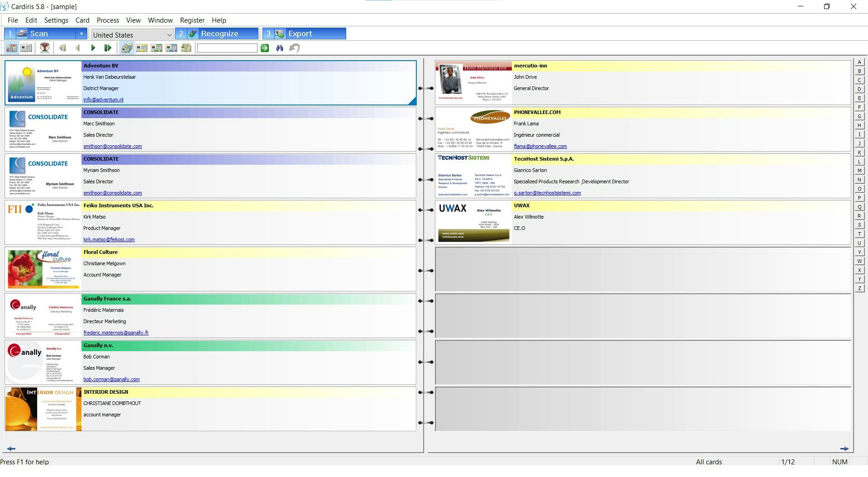Select the mercutio-inn card thumbnail
The image size is (868, 477).
pyautogui.click(x=474, y=83)
